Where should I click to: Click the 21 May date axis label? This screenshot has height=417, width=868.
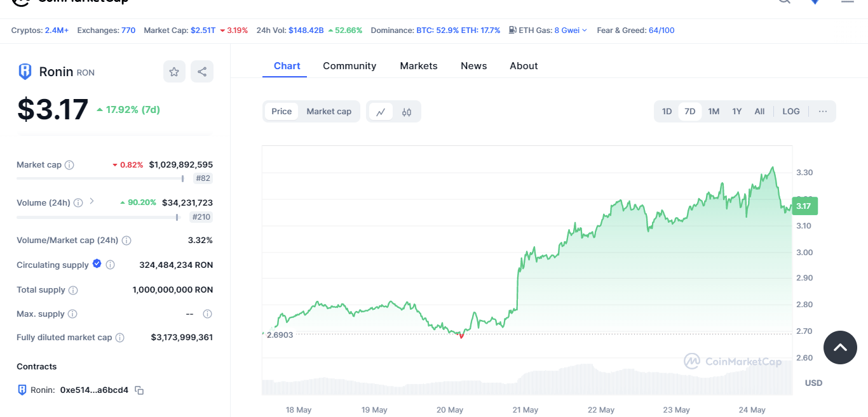(526, 410)
